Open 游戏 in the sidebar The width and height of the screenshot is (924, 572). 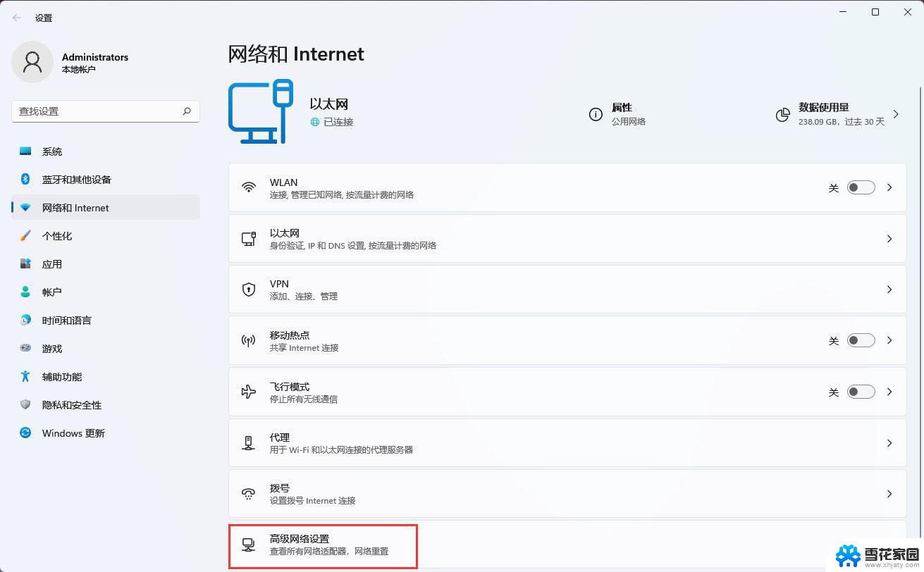(106, 349)
